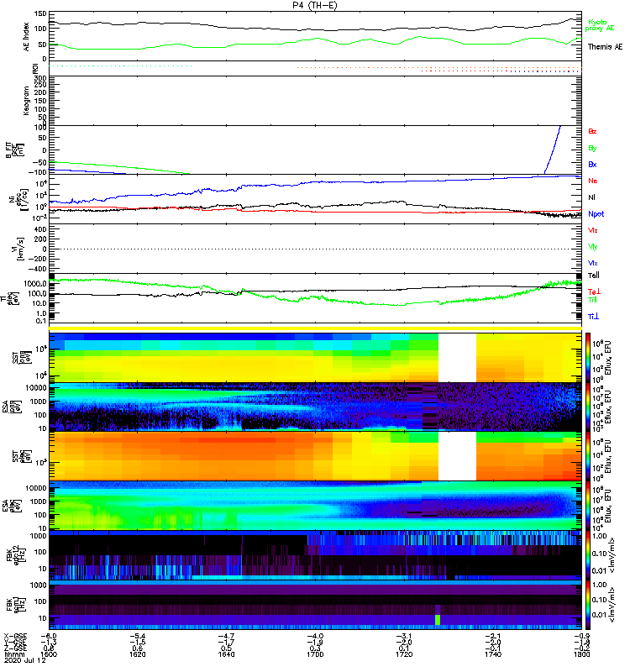Click the FBK edc12 mV/m color bar

[588, 555]
